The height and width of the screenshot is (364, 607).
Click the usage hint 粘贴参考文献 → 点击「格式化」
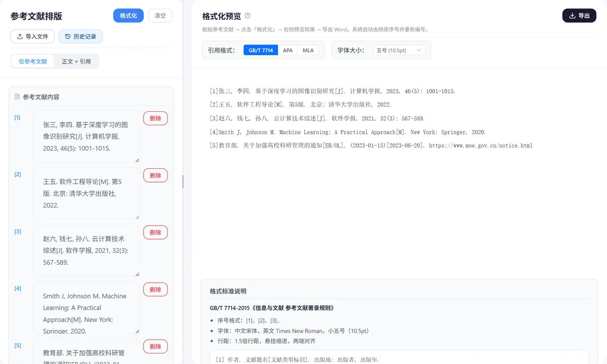(315, 29)
